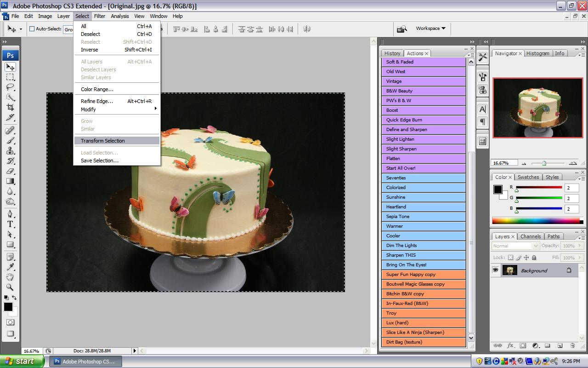Open the Actions panel options menu

(x=471, y=55)
